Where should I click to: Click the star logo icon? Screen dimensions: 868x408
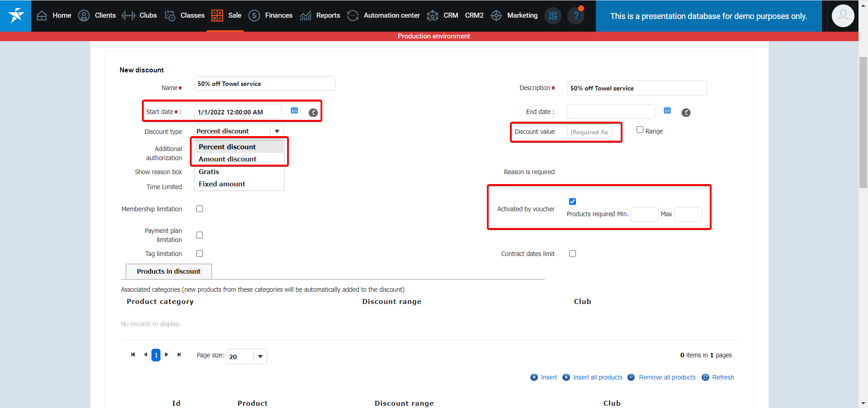click(16, 16)
